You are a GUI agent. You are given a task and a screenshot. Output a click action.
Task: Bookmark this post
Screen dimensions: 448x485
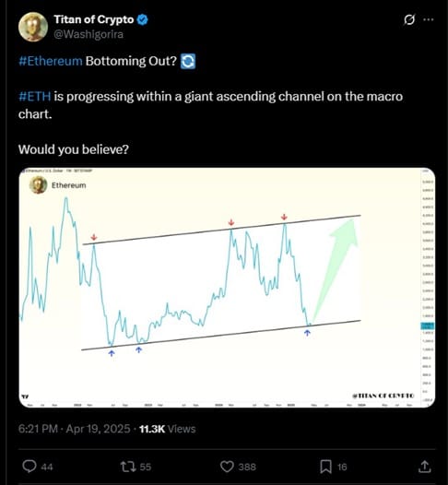pos(326,467)
